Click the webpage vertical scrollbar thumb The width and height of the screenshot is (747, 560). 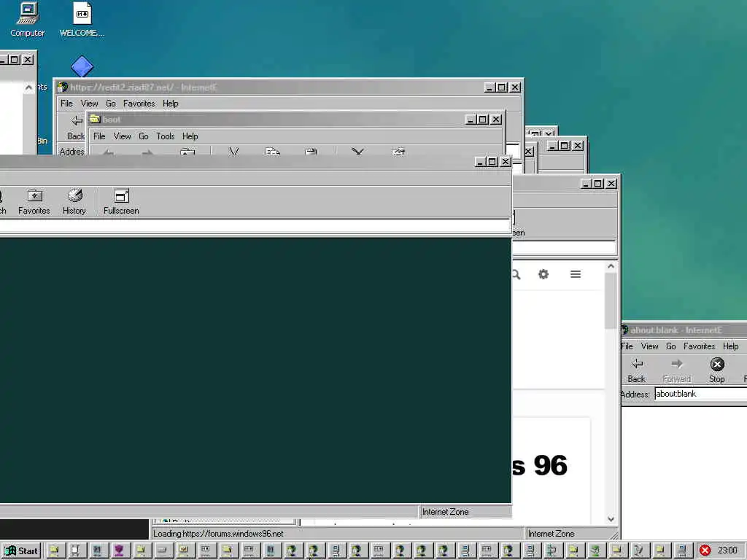611,301
